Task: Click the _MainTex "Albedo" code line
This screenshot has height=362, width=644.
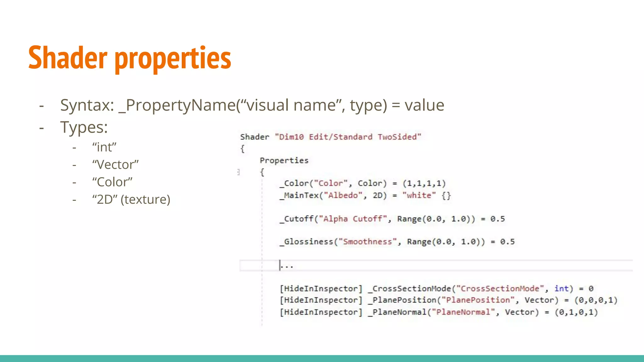Action: [365, 195]
